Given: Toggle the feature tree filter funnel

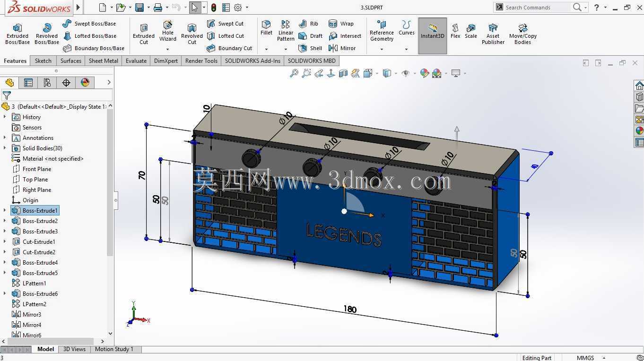Looking at the screenshot, I should (x=7, y=95).
